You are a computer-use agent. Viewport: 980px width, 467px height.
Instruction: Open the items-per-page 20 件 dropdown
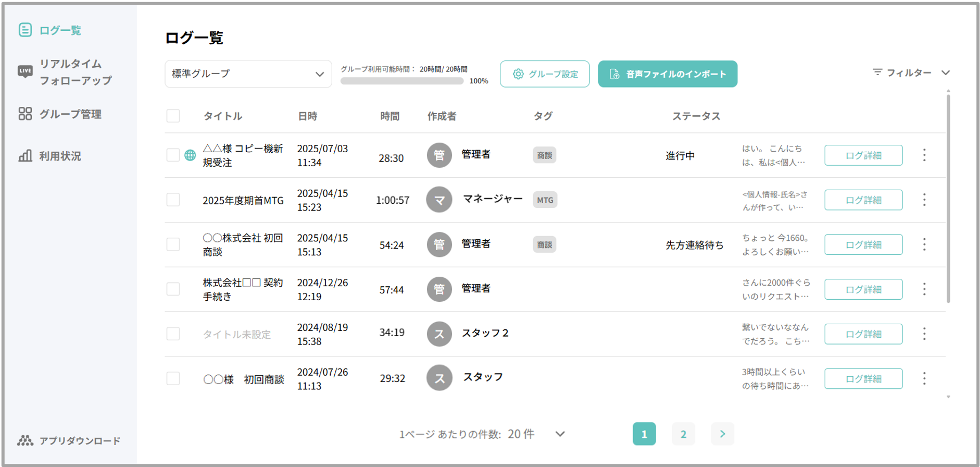click(559, 434)
